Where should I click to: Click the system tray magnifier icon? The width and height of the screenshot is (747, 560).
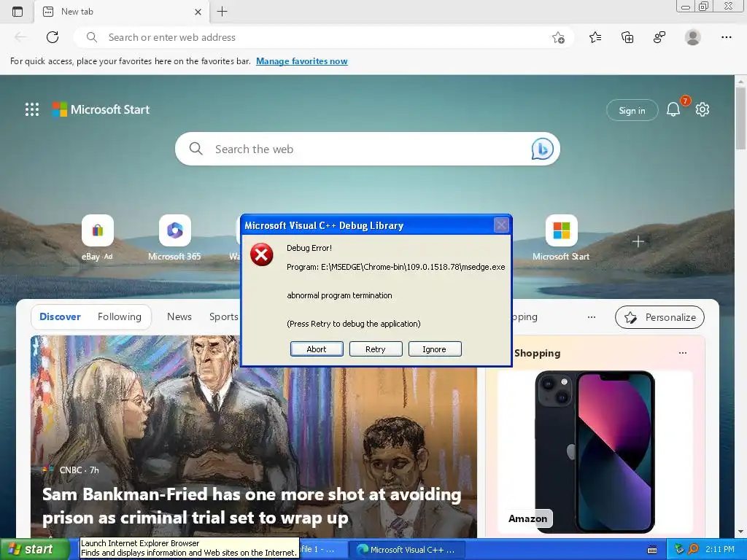(x=694, y=550)
